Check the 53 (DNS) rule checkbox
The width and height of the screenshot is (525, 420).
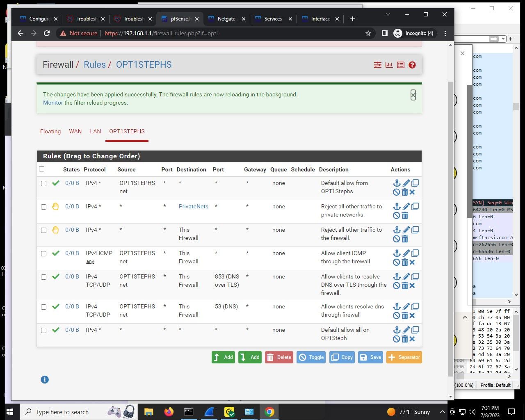[x=44, y=307]
